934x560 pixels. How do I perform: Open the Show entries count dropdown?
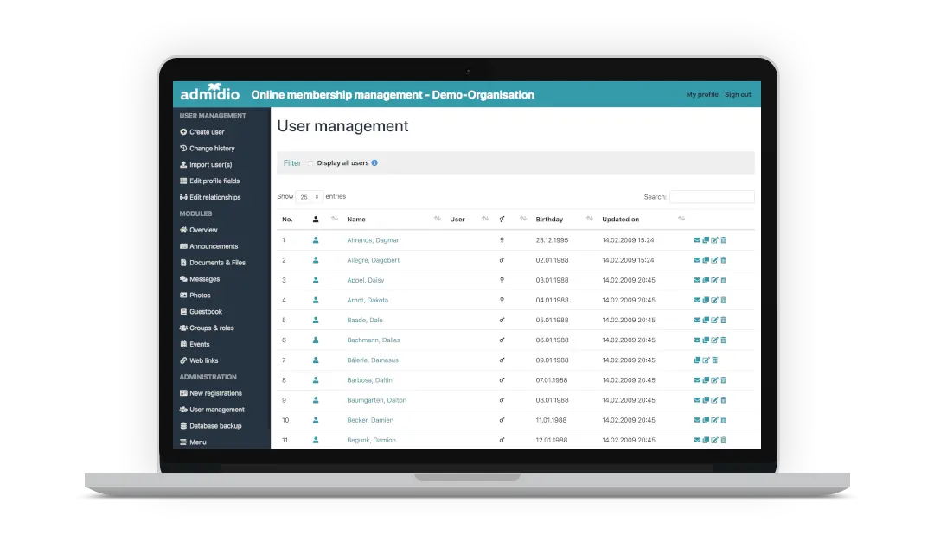tap(309, 197)
